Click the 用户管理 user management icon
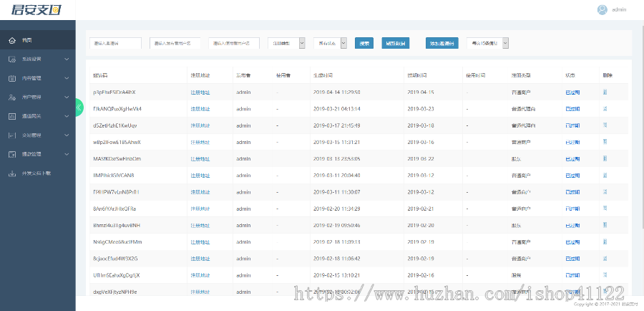This screenshot has height=311, width=644. point(12,97)
